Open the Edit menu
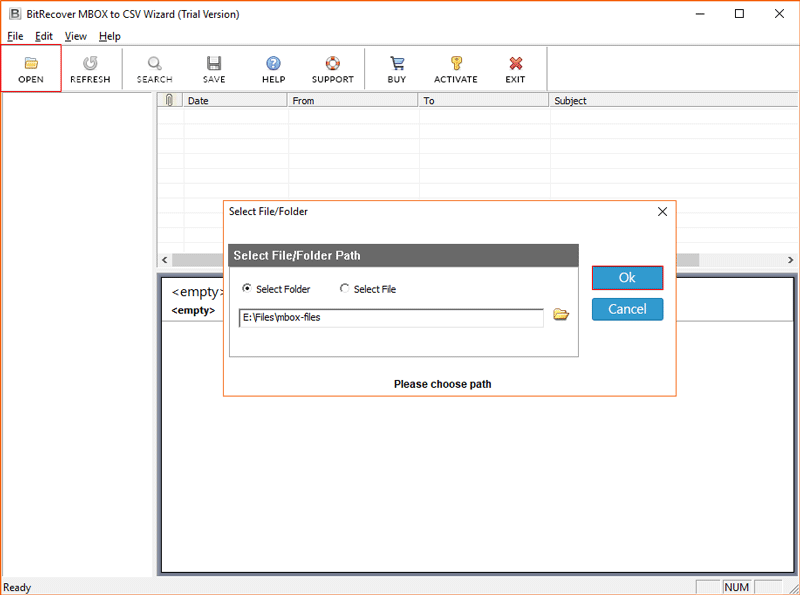This screenshot has height=595, width=800. (44, 36)
